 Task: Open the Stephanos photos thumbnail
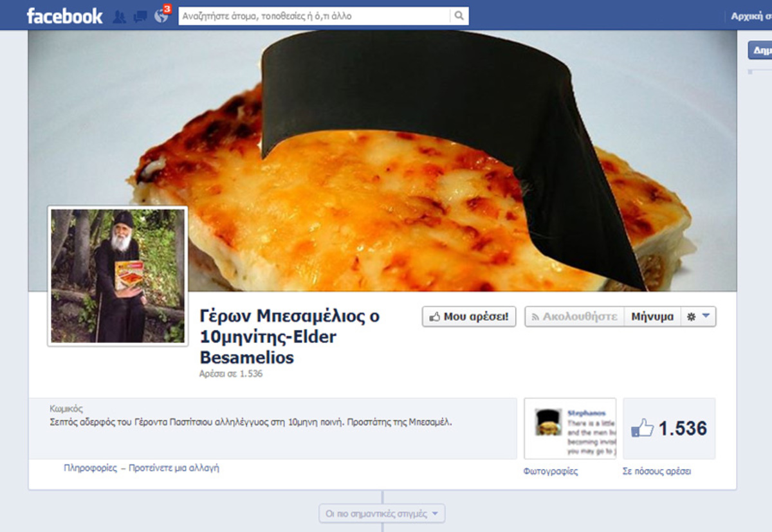pos(570,428)
